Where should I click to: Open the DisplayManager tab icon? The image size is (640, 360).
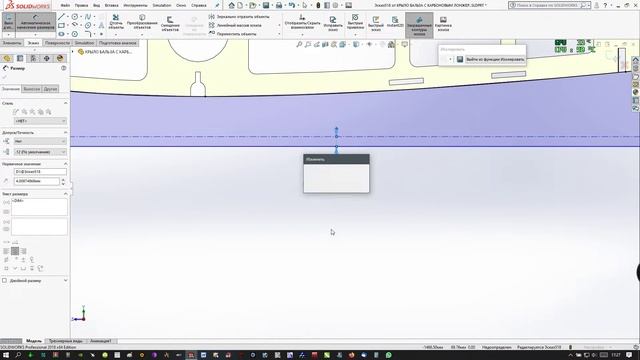60,58
